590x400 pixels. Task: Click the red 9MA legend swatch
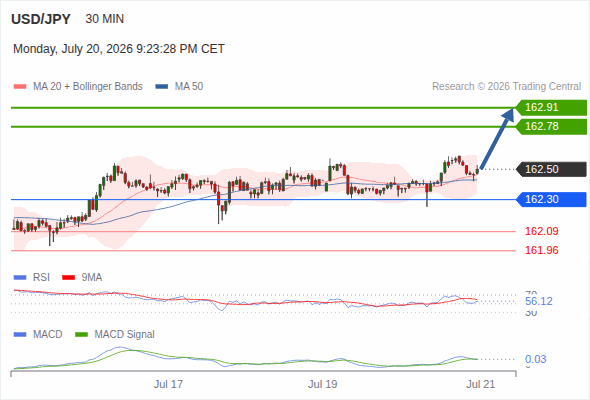(68, 278)
